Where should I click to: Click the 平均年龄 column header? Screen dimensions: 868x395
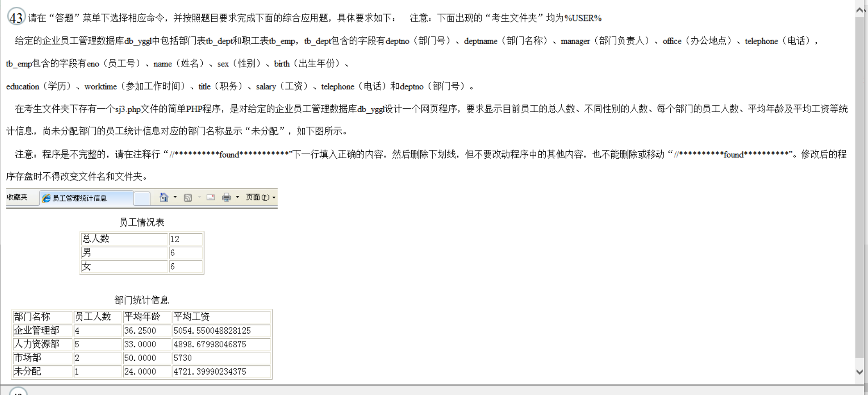pos(147,317)
